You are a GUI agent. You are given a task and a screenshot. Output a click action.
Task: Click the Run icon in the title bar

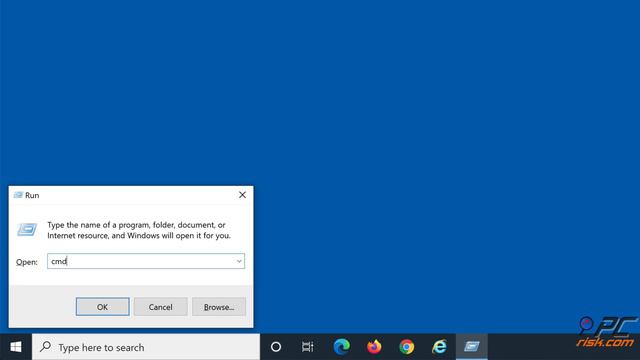tap(18, 195)
